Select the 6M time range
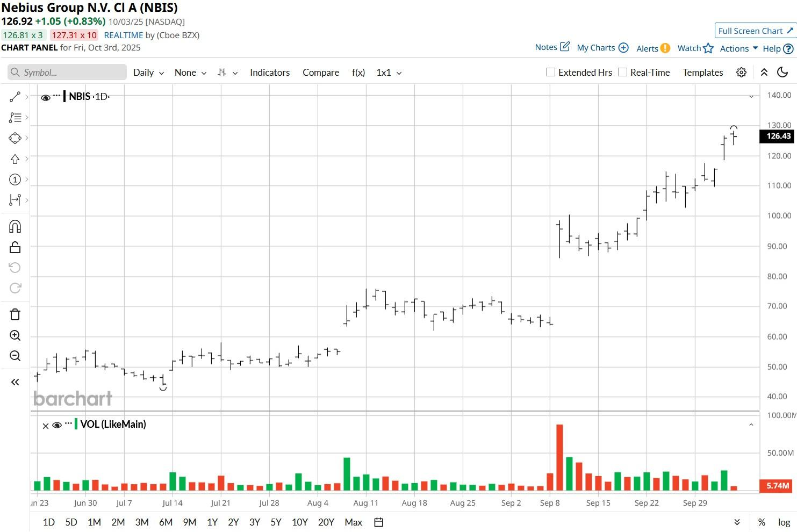The width and height of the screenshot is (797, 532). tap(166, 522)
